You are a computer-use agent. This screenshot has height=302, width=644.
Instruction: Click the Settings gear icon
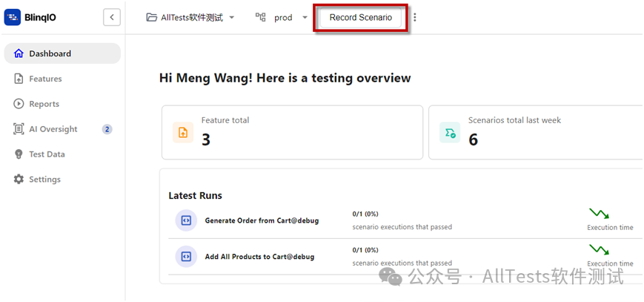click(19, 180)
